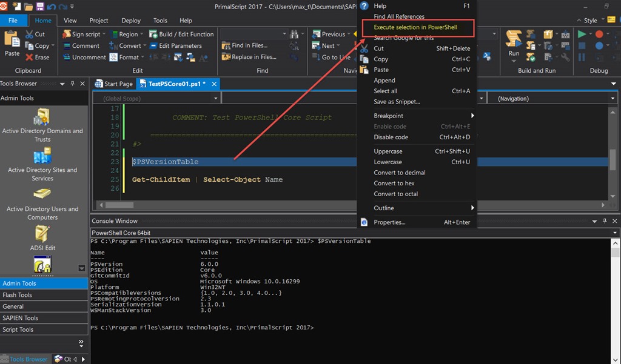The height and width of the screenshot is (364, 621).
Task: Open the Format dropdown
Action: (x=143, y=58)
